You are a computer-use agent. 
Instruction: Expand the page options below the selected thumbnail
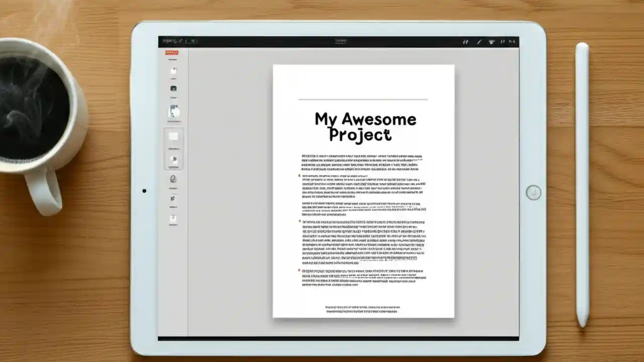pyautogui.click(x=173, y=147)
